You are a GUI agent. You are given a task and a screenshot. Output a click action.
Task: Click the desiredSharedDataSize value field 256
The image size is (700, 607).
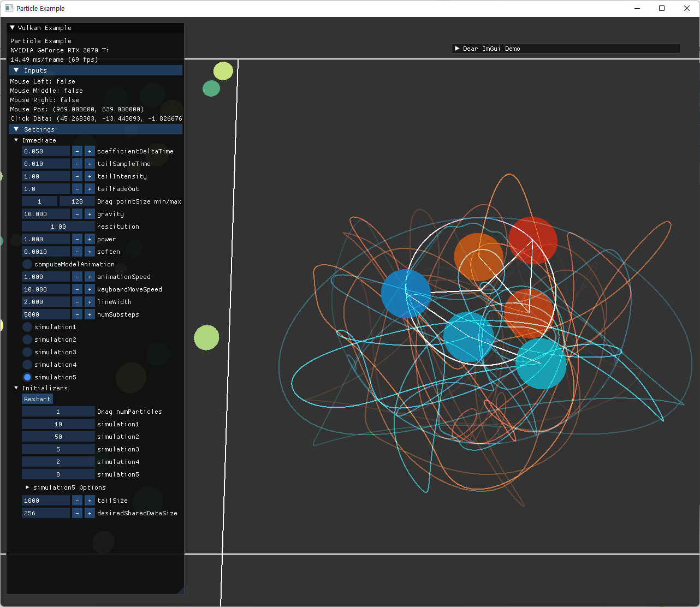[x=46, y=513]
